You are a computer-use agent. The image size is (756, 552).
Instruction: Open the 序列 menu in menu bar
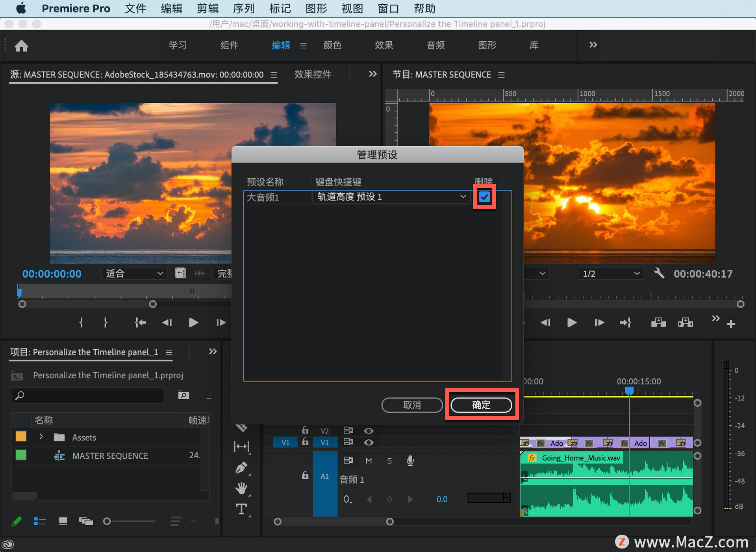coord(244,8)
